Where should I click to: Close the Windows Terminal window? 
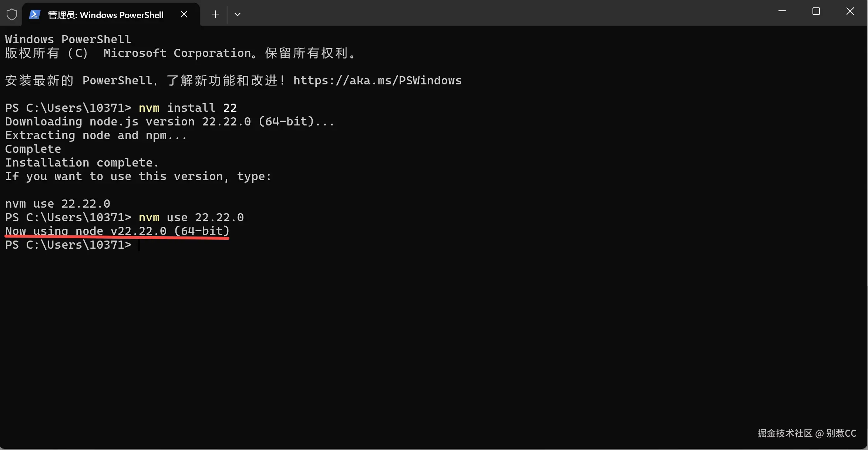[x=850, y=11]
